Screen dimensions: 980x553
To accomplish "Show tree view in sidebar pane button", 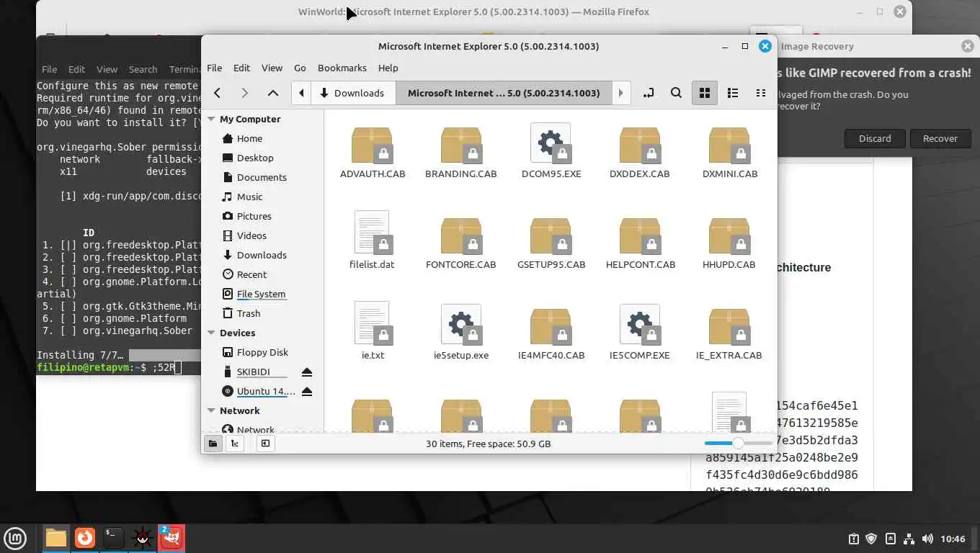I will [234, 444].
